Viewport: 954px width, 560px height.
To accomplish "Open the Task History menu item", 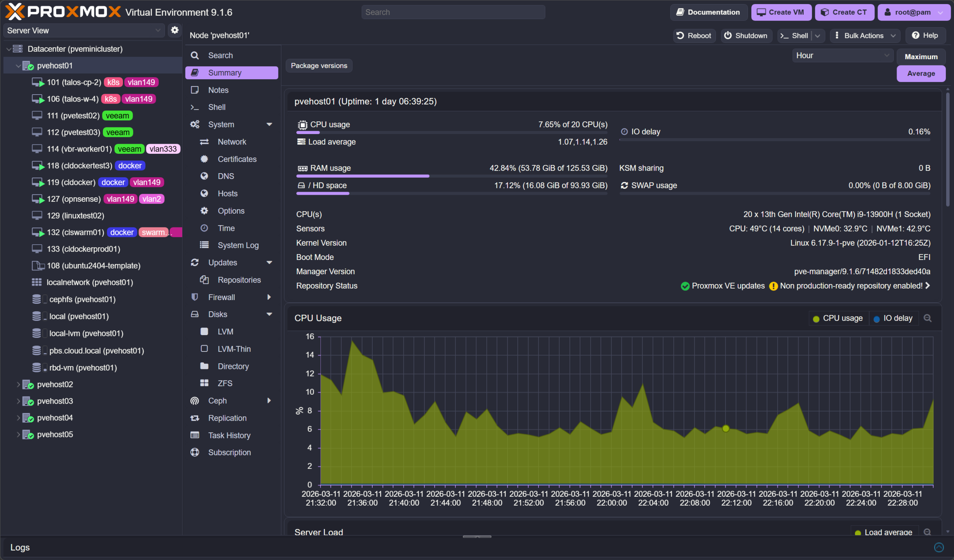I will point(229,435).
